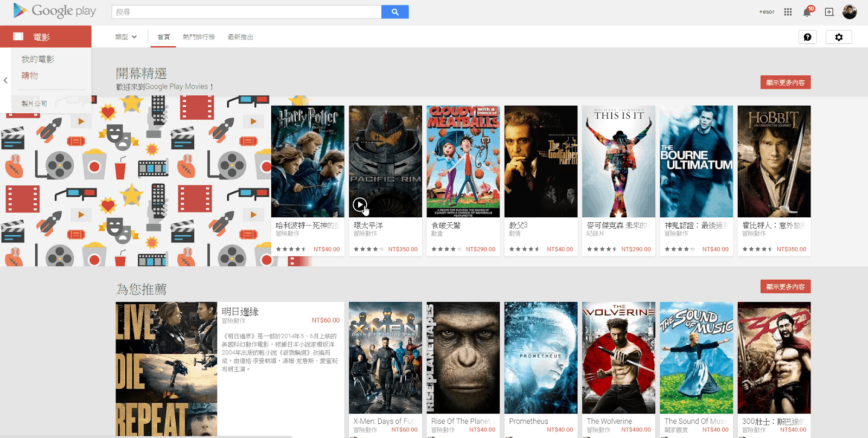Open 製片公司 in the sidebar

(34, 103)
